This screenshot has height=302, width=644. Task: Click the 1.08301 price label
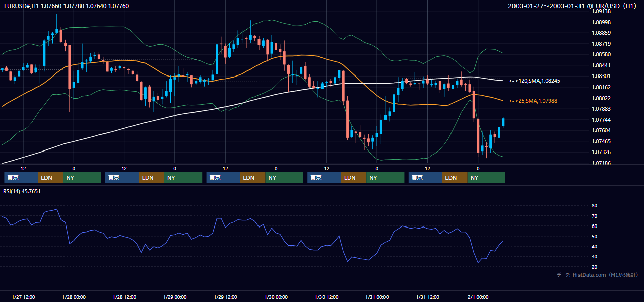601,76
